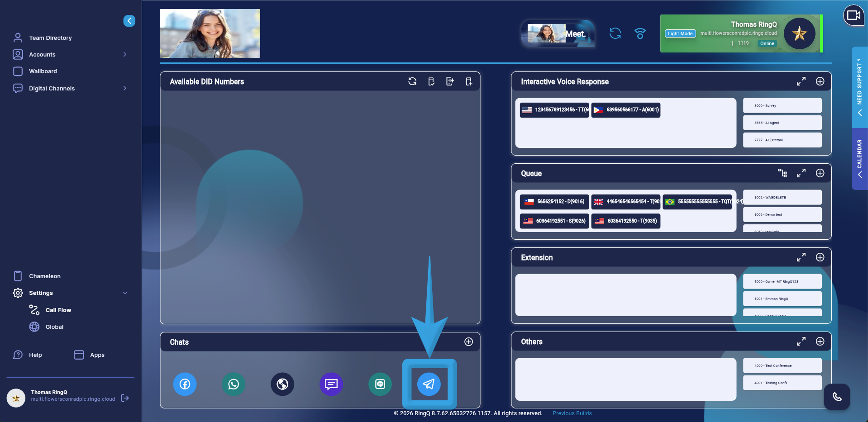Image resolution: width=868 pixels, height=422 pixels.
Task: Switch to Light Mode
Action: click(x=680, y=33)
